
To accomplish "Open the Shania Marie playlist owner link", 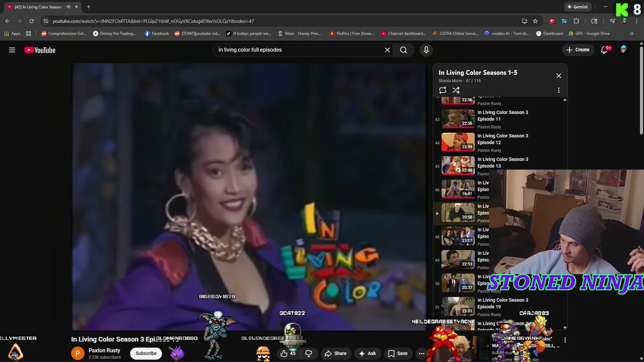I will click(450, 80).
